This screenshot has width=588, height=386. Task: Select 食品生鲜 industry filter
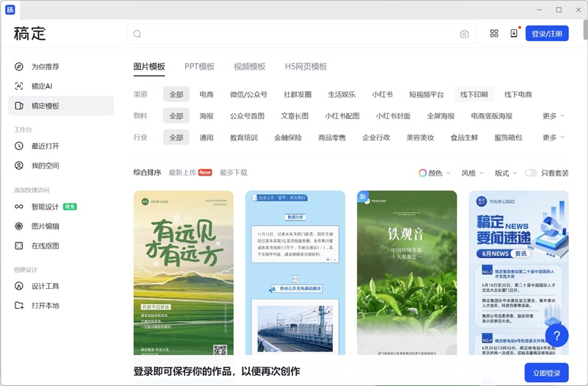pos(465,137)
